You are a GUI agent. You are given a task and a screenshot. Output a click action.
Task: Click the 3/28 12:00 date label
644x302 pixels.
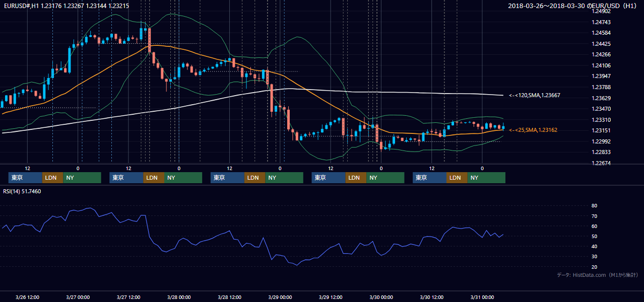(229, 297)
